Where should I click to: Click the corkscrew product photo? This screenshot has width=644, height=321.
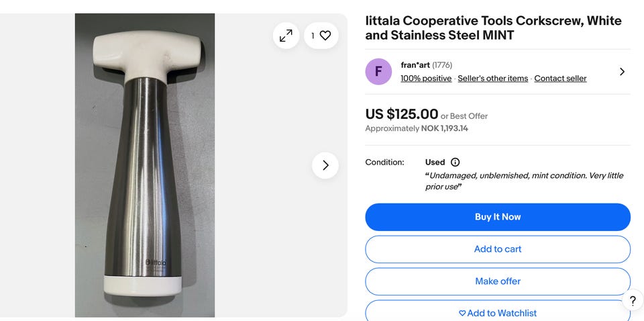click(144, 165)
